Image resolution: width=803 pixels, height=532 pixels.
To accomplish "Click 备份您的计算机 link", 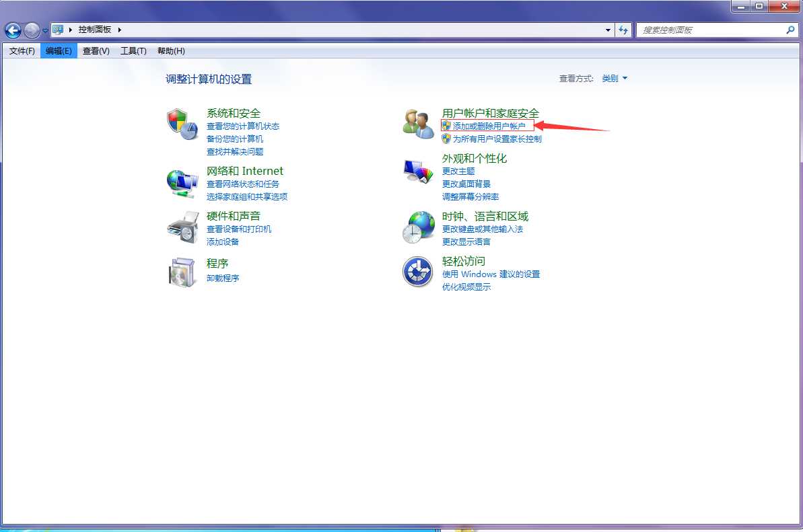I will point(234,139).
